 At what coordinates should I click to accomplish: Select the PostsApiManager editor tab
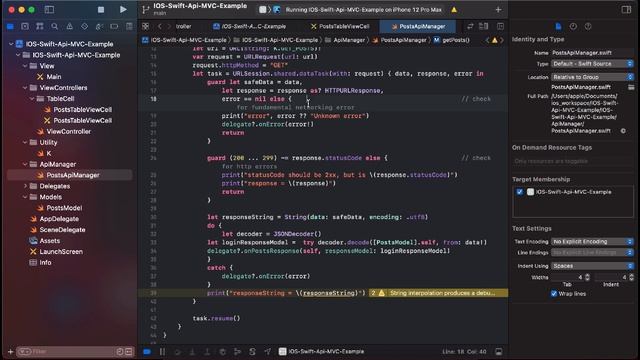point(418,26)
